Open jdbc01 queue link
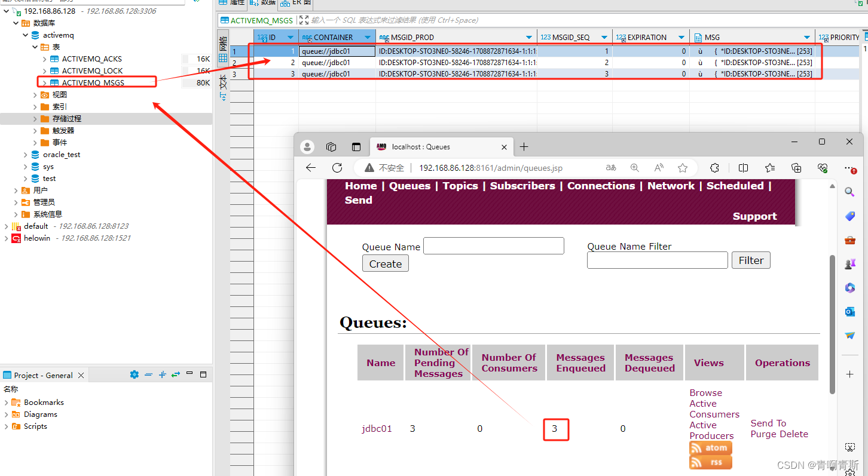The width and height of the screenshot is (868, 476). click(377, 429)
